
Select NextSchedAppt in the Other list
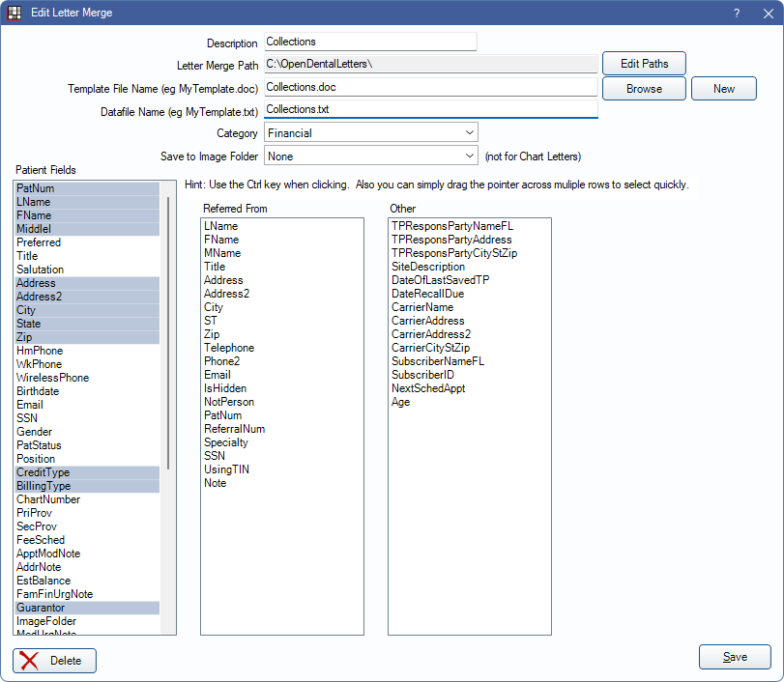[427, 388]
